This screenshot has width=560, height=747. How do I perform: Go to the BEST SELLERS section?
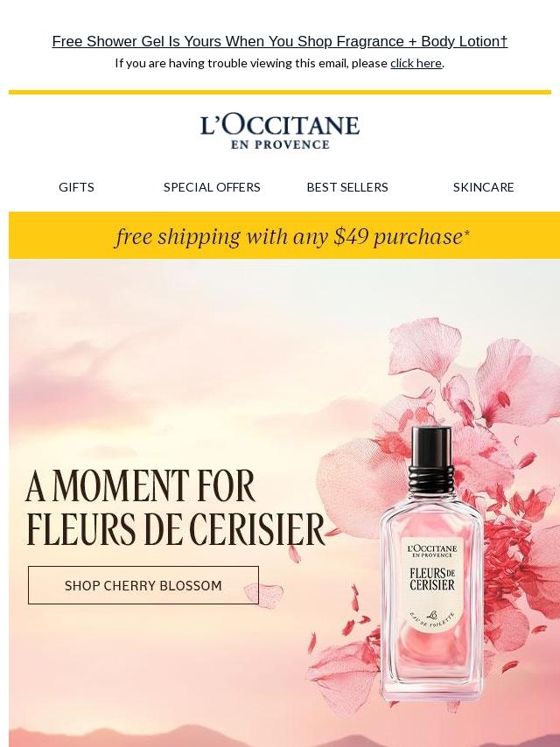[x=347, y=187]
